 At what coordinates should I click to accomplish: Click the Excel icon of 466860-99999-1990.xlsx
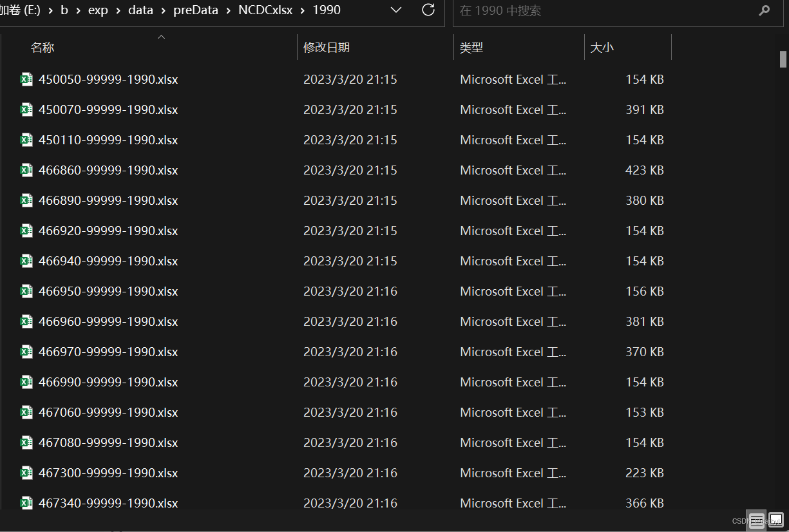[x=26, y=170]
